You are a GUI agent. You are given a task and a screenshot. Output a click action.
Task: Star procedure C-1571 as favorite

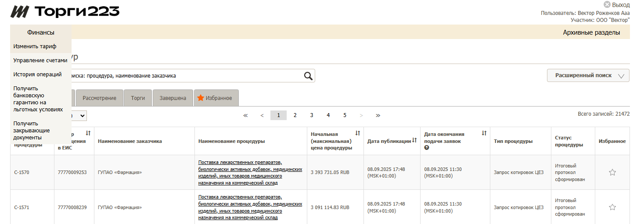(612, 207)
